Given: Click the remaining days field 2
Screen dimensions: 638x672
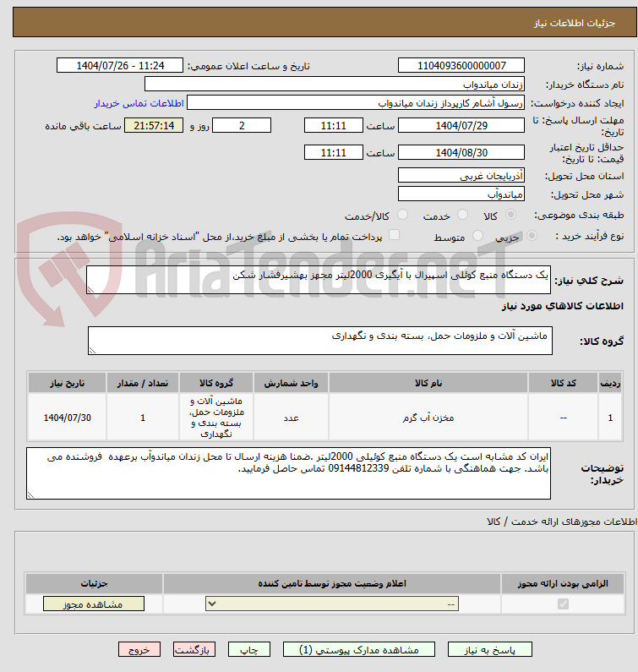Looking at the screenshot, I should tap(242, 126).
